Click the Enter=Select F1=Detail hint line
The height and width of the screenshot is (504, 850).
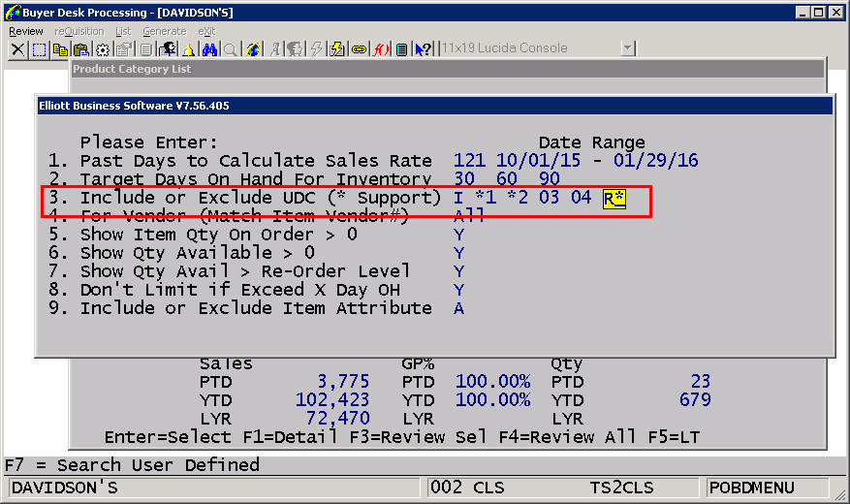point(402,437)
